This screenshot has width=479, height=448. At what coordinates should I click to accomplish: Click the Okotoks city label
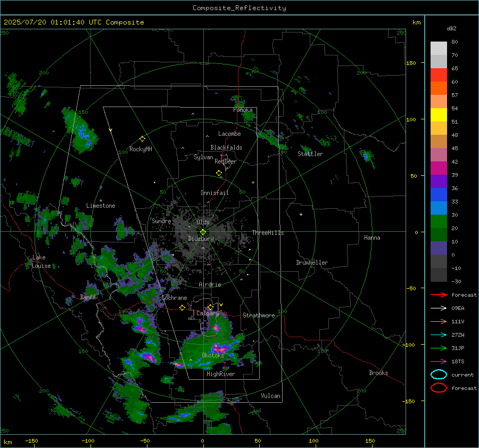tap(213, 355)
